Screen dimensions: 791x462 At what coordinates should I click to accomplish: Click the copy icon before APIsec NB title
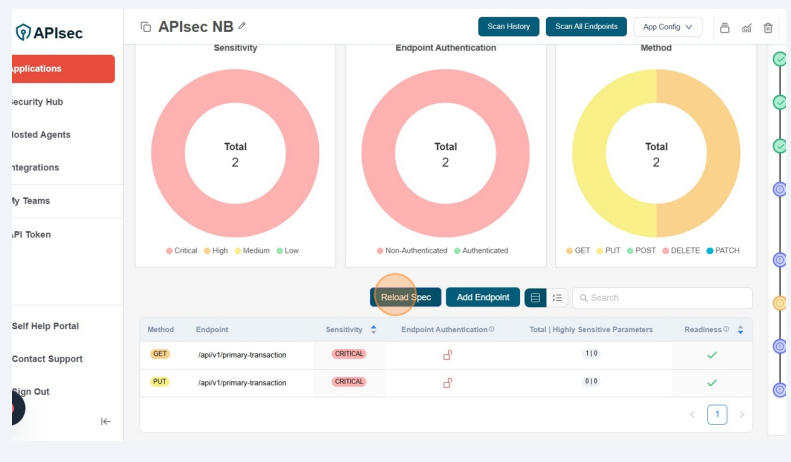click(146, 27)
